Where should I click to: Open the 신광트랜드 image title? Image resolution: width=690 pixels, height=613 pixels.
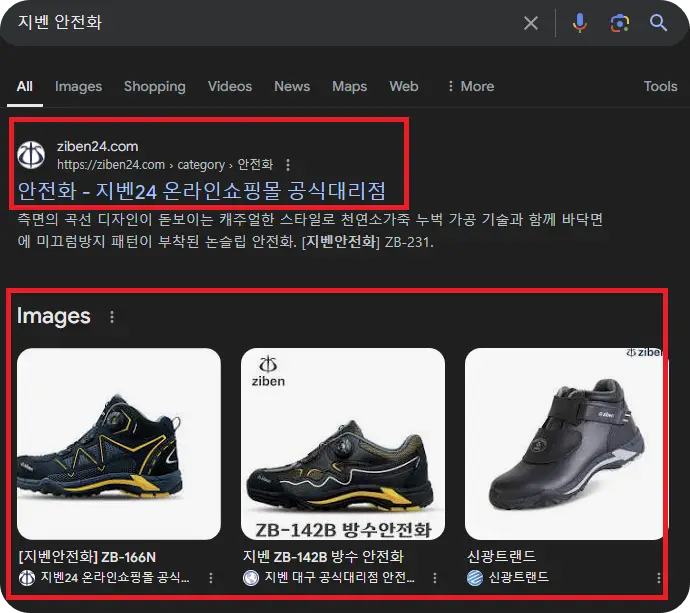click(x=501, y=557)
